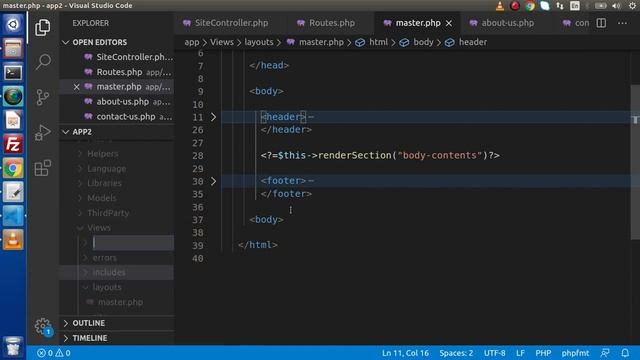Click the phpfmt status bar item
The width and height of the screenshot is (640, 360).
pos(576,353)
